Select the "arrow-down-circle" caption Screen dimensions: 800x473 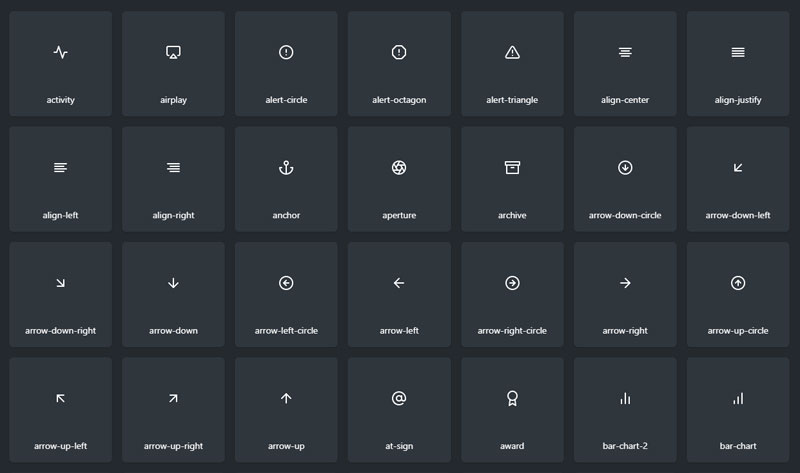625,215
